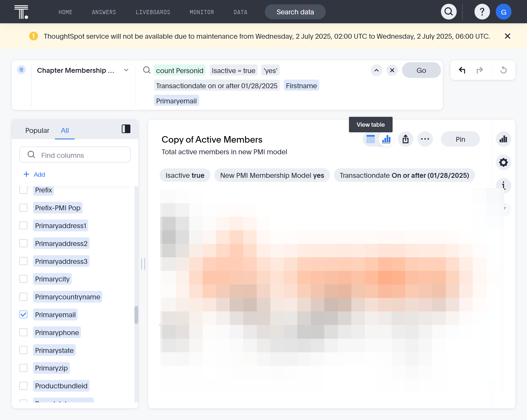Switch to table view icon

pyautogui.click(x=370, y=139)
